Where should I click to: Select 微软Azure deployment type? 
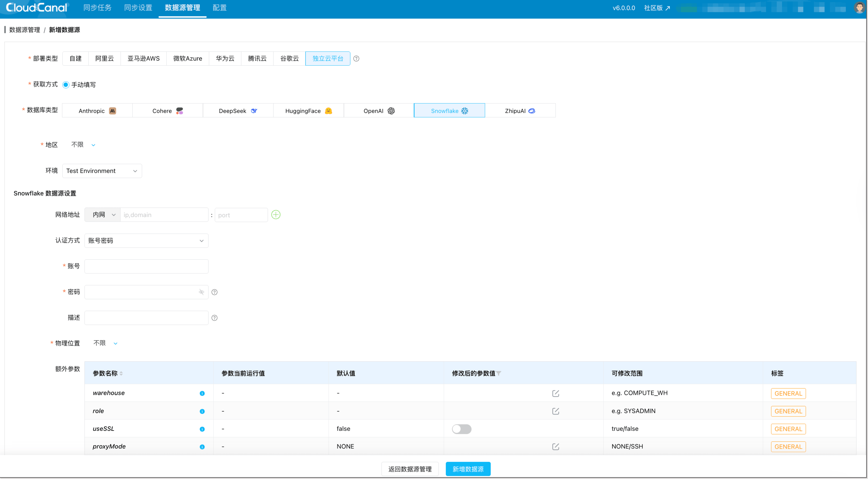pos(188,59)
